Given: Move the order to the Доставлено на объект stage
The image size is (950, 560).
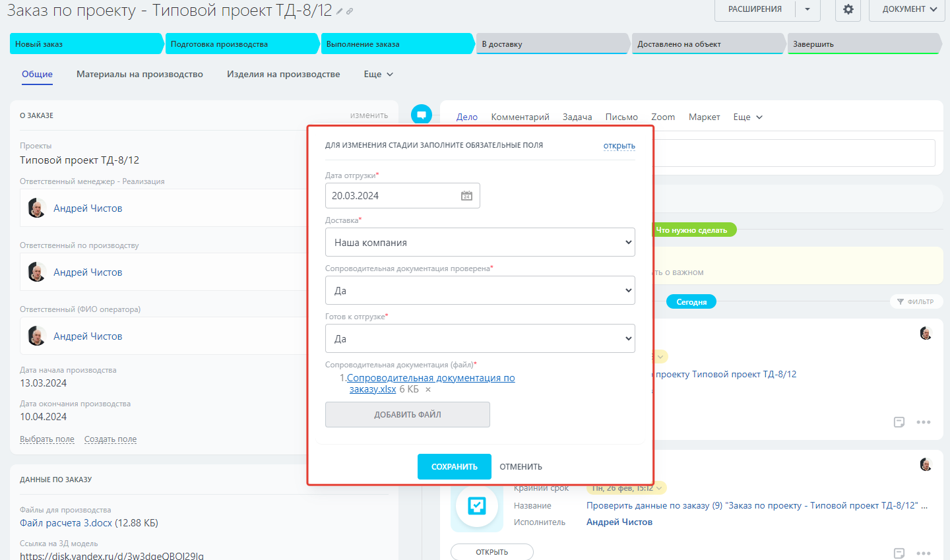Looking at the screenshot, I should coord(709,44).
